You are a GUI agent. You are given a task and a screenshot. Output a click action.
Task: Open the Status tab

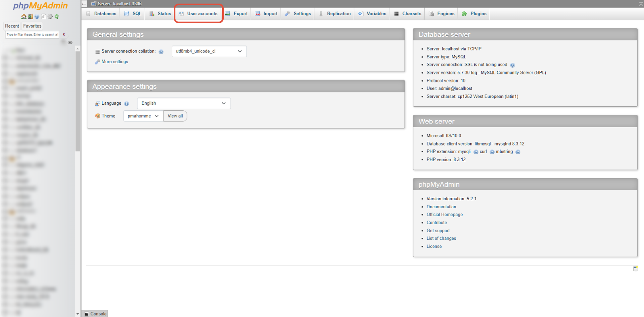pyautogui.click(x=160, y=14)
